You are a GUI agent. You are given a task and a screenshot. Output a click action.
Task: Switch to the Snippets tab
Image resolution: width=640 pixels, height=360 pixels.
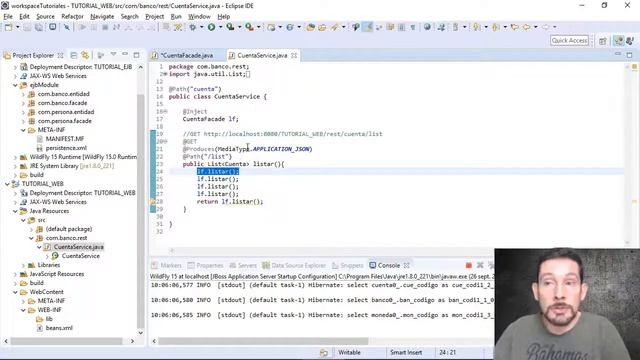347,265
